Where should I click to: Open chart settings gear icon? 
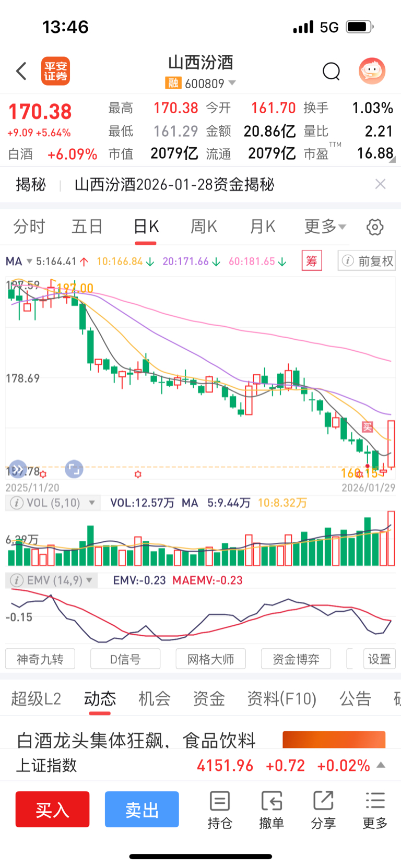375,227
